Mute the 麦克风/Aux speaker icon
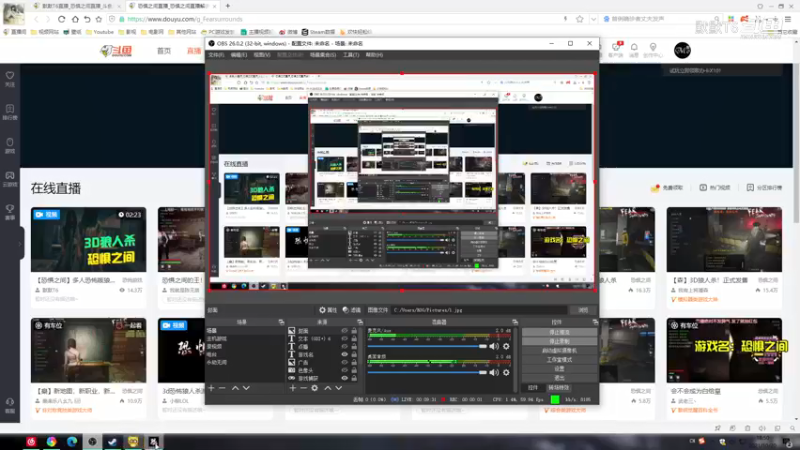Viewport: 800px width, 450px height. coord(494,346)
